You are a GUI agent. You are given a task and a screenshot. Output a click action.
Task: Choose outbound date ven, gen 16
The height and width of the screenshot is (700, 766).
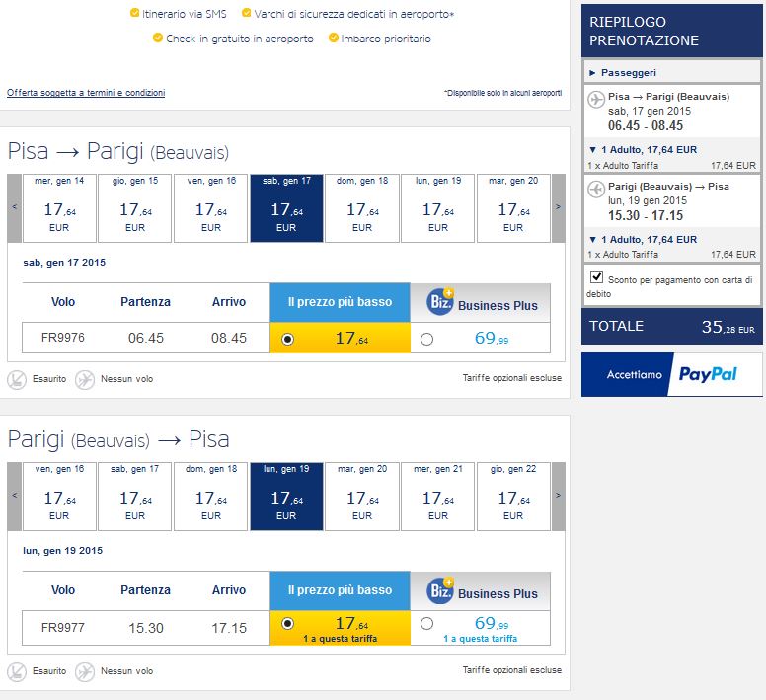tap(210, 207)
